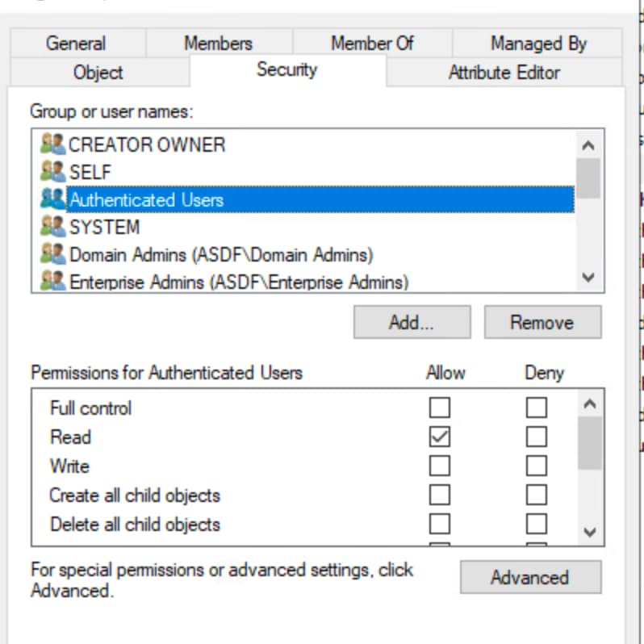Click the Domain Admins group icon
This screenshot has height=644, width=644.
(x=52, y=254)
